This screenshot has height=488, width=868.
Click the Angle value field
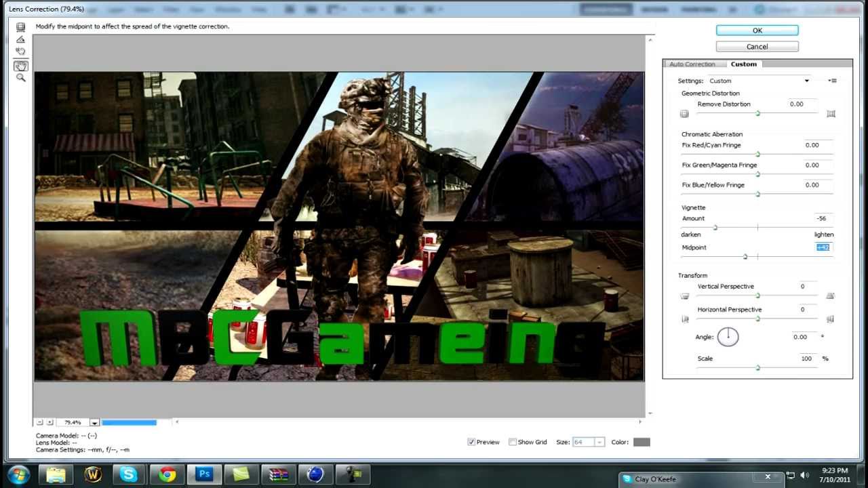click(804, 337)
